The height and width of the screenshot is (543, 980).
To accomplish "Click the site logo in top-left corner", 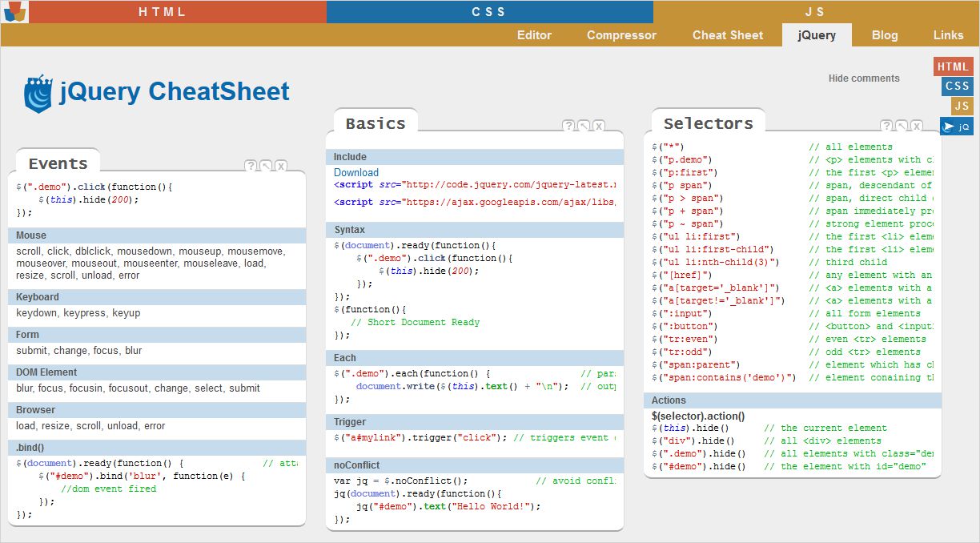I will [14, 11].
